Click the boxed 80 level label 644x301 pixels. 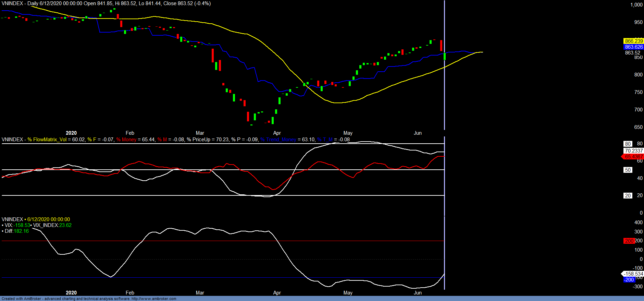[628, 144]
